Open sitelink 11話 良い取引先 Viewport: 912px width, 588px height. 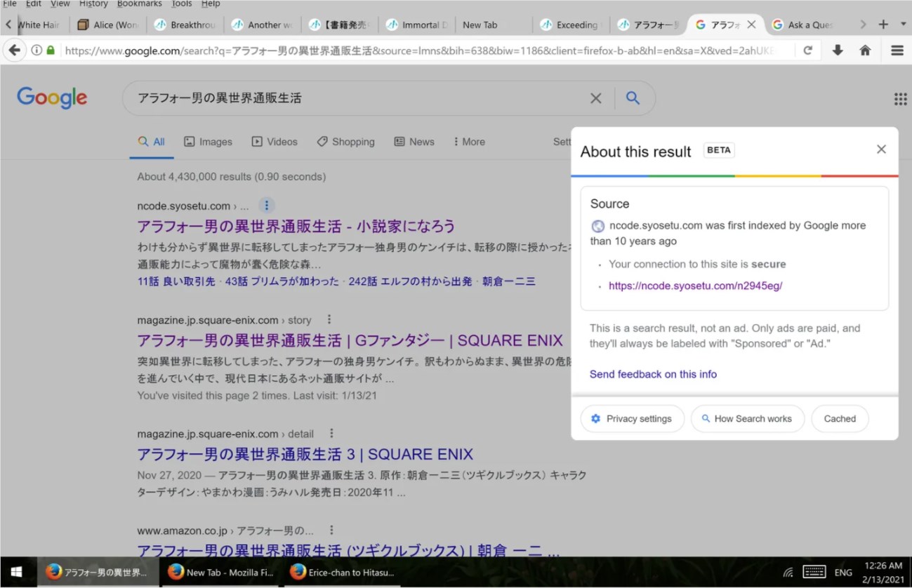click(x=176, y=281)
